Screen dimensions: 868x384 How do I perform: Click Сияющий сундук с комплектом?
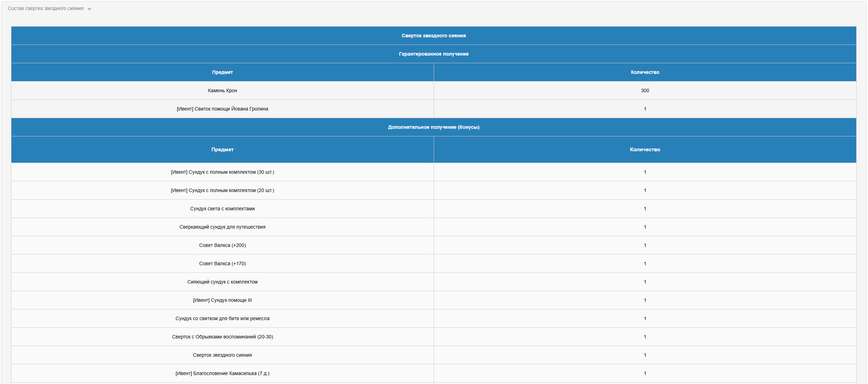(222, 282)
